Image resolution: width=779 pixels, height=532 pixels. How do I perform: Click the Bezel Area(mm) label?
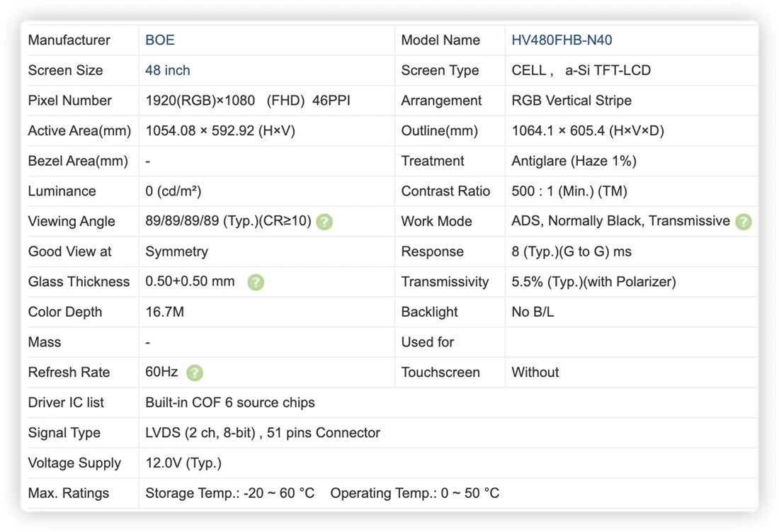78,161
